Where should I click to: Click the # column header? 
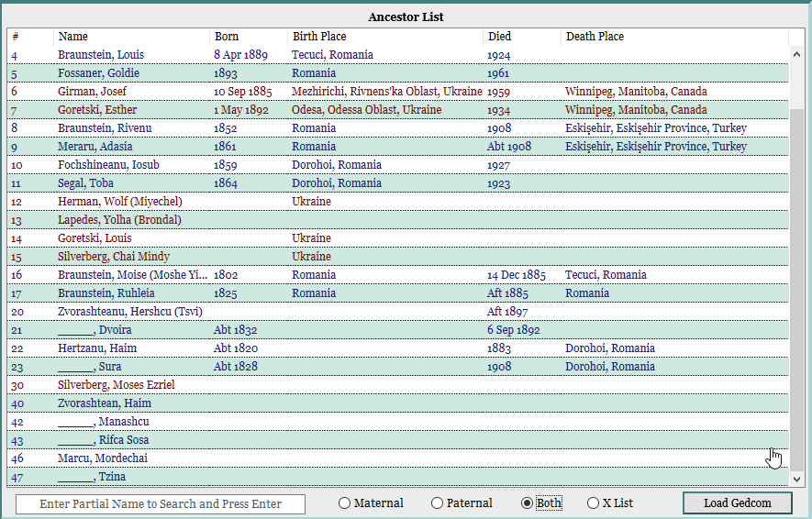(x=30, y=37)
